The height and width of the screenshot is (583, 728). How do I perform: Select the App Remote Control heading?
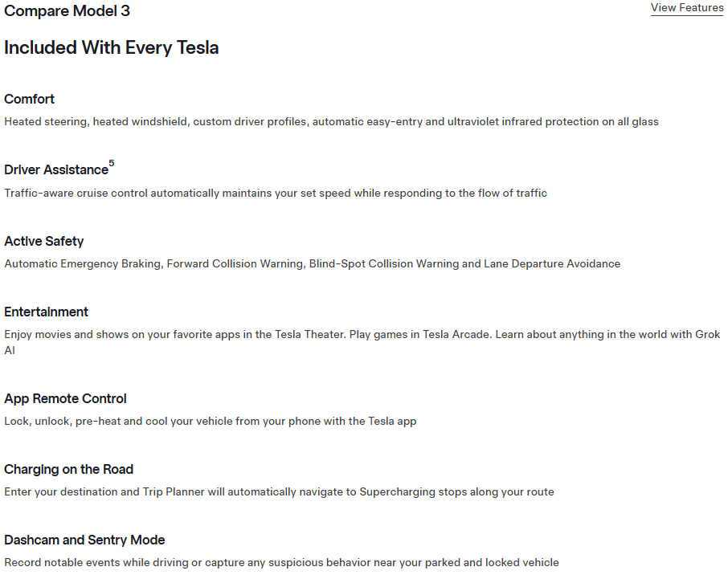pos(65,399)
